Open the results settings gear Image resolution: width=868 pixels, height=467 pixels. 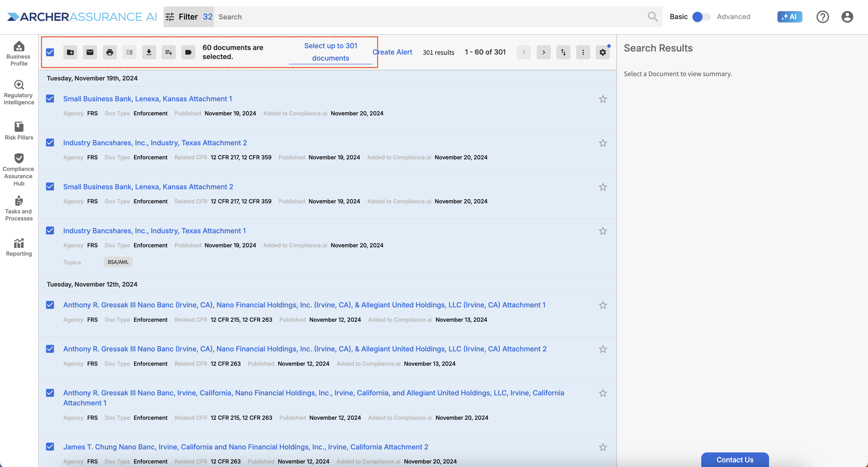[x=603, y=52]
